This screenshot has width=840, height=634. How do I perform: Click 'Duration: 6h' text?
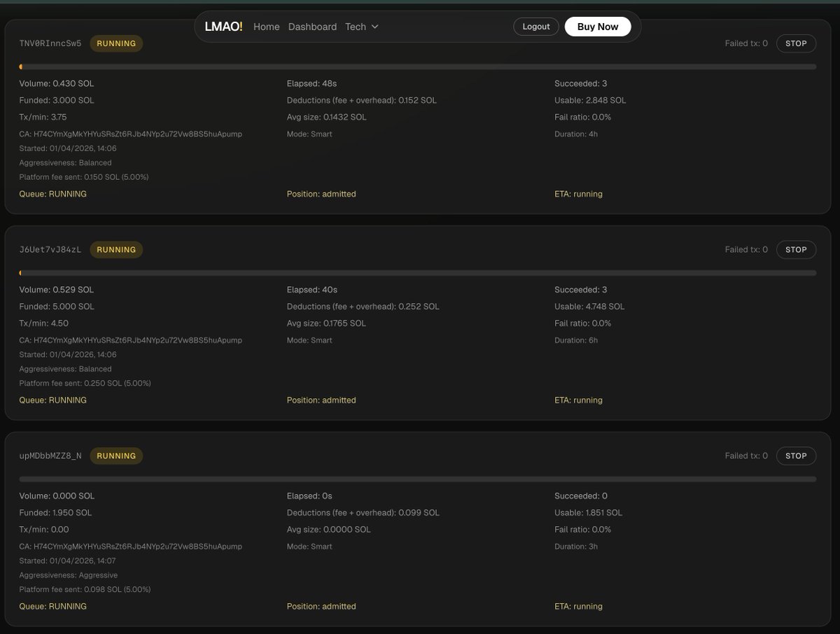coord(576,340)
